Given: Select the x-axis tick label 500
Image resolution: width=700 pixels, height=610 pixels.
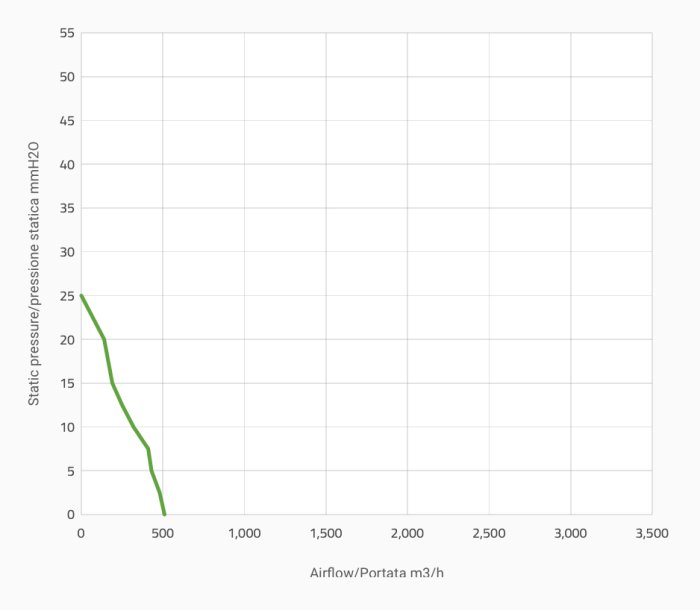Looking at the screenshot, I should click(163, 534).
